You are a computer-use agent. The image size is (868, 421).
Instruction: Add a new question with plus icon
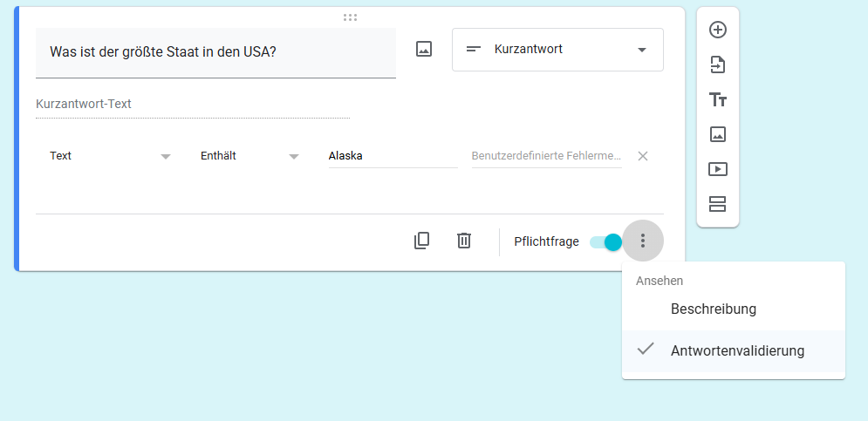tap(717, 30)
